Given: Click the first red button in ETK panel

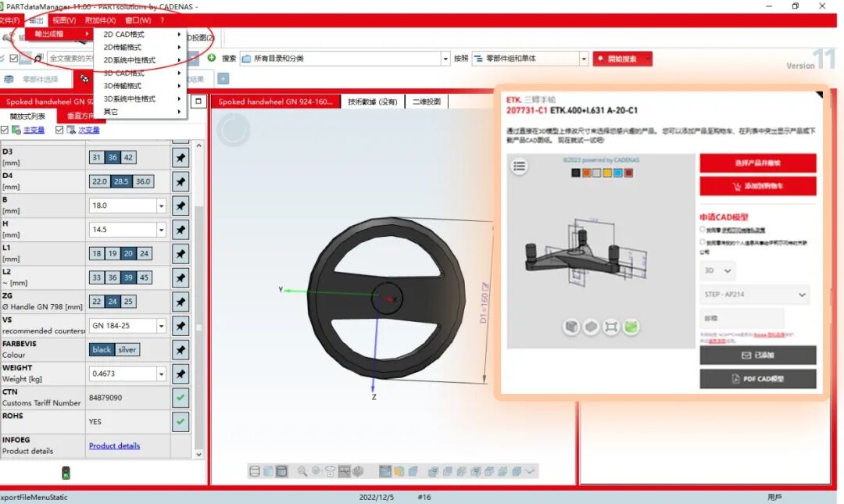Looking at the screenshot, I should [x=758, y=163].
